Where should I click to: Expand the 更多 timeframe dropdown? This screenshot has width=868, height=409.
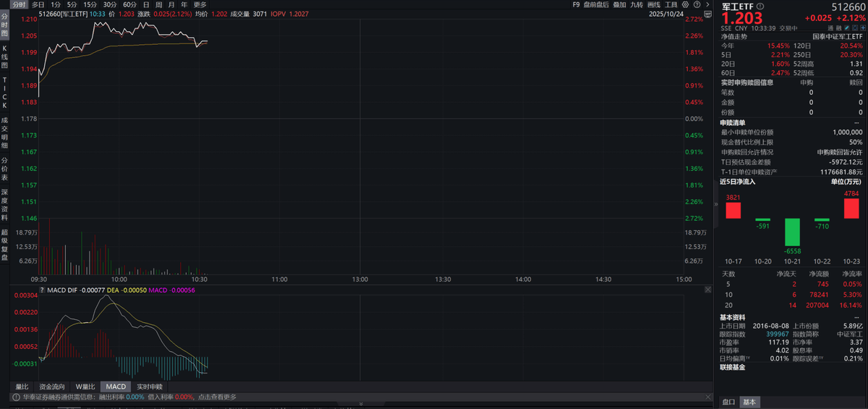[200, 4]
